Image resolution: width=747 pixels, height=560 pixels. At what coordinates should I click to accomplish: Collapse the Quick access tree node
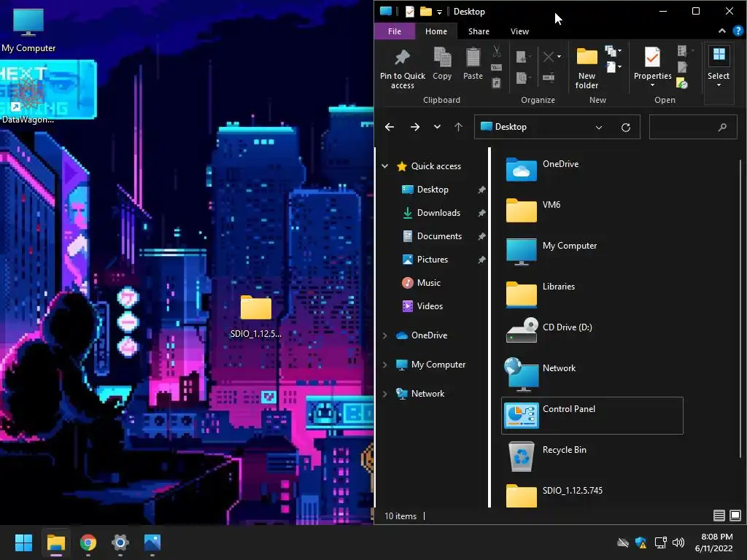pyautogui.click(x=385, y=166)
